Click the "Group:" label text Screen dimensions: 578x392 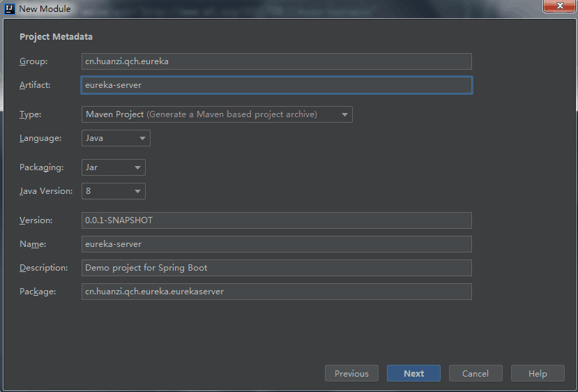tap(33, 61)
